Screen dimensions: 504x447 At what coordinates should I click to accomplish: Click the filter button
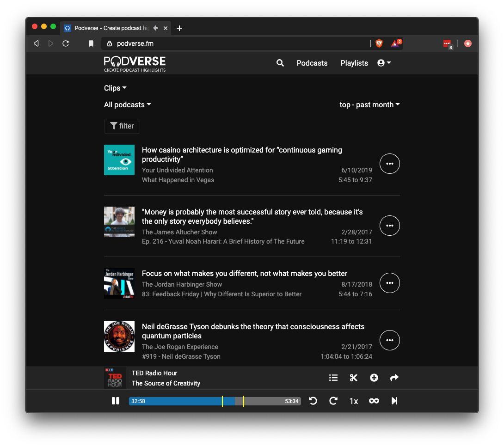[x=122, y=126]
